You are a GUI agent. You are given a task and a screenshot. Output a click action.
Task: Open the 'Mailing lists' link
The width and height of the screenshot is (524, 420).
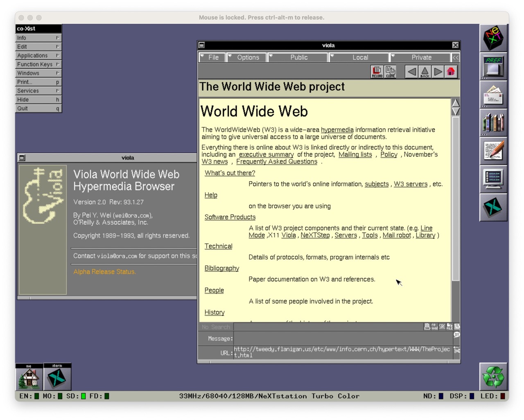pos(355,155)
